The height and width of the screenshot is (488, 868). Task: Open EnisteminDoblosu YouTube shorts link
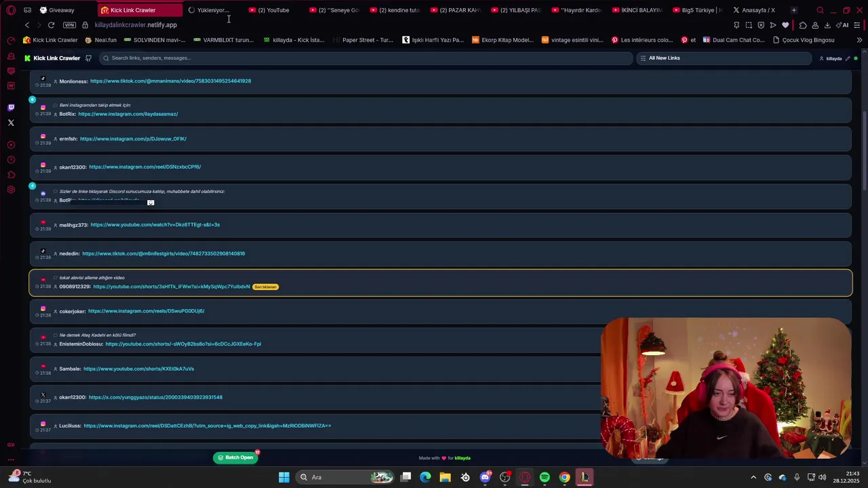(183, 344)
